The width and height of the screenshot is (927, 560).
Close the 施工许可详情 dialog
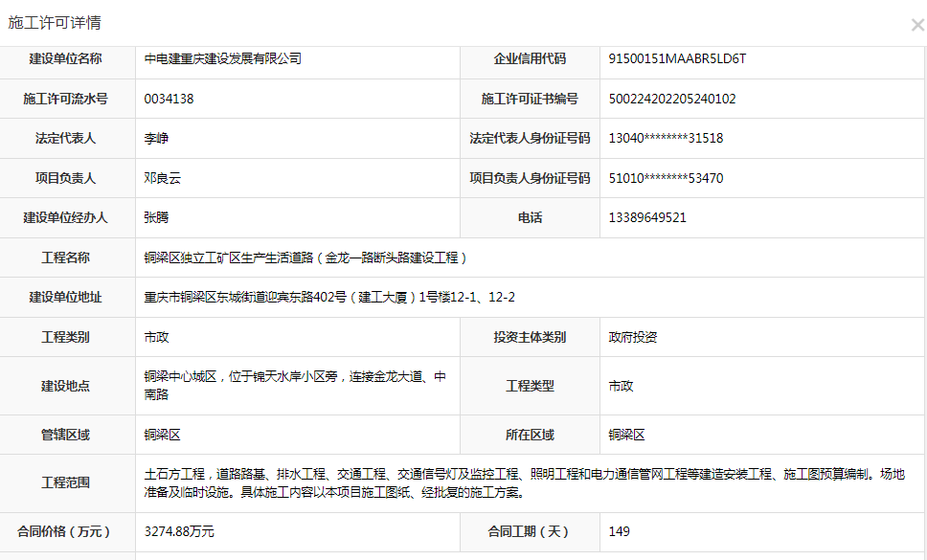(916, 25)
